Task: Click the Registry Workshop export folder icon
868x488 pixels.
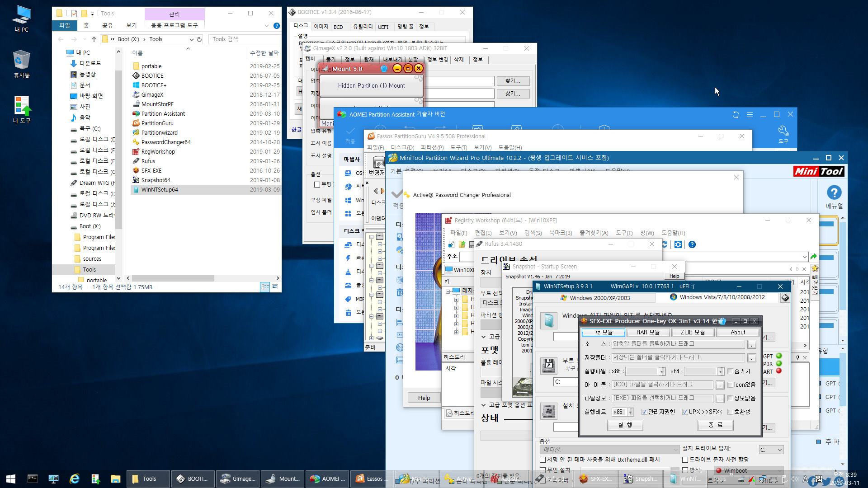Action: click(462, 244)
